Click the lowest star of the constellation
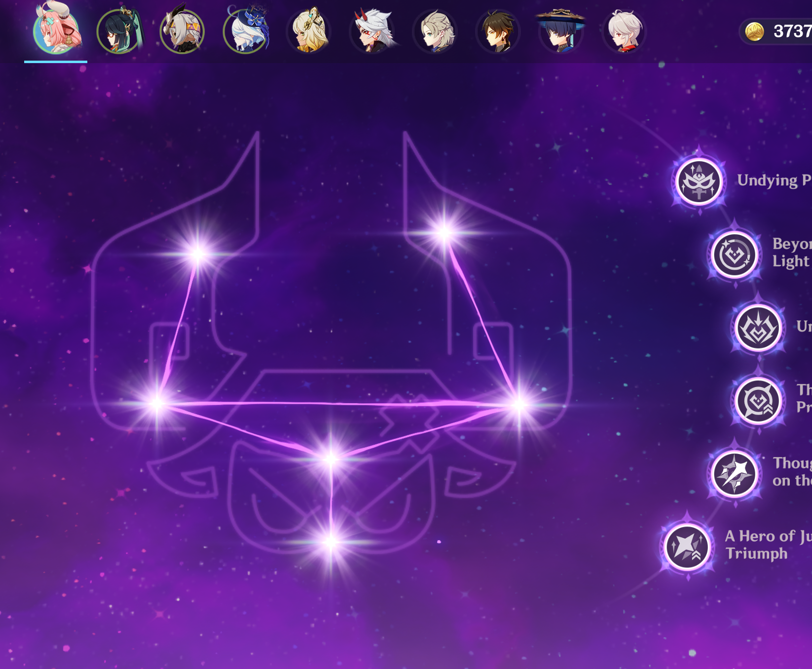This screenshot has height=669, width=812. 331,541
